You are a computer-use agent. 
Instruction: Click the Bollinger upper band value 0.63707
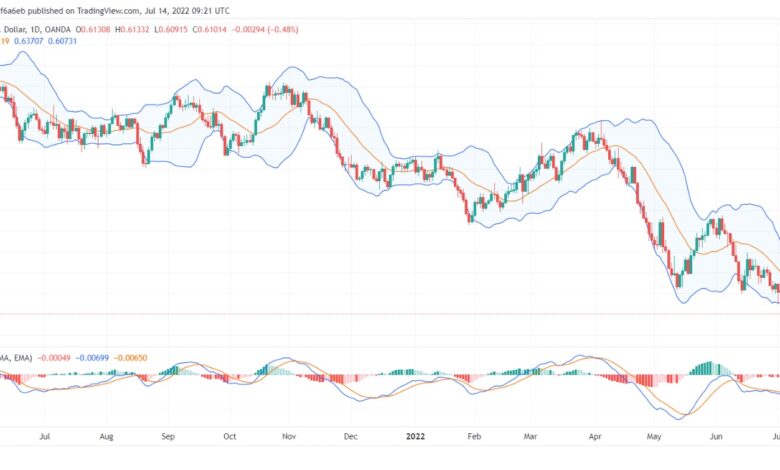(28, 41)
